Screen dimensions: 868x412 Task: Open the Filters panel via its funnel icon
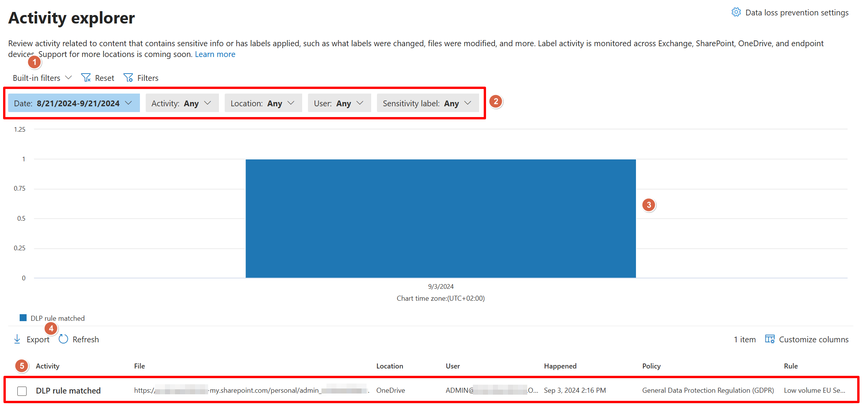pyautogui.click(x=128, y=77)
